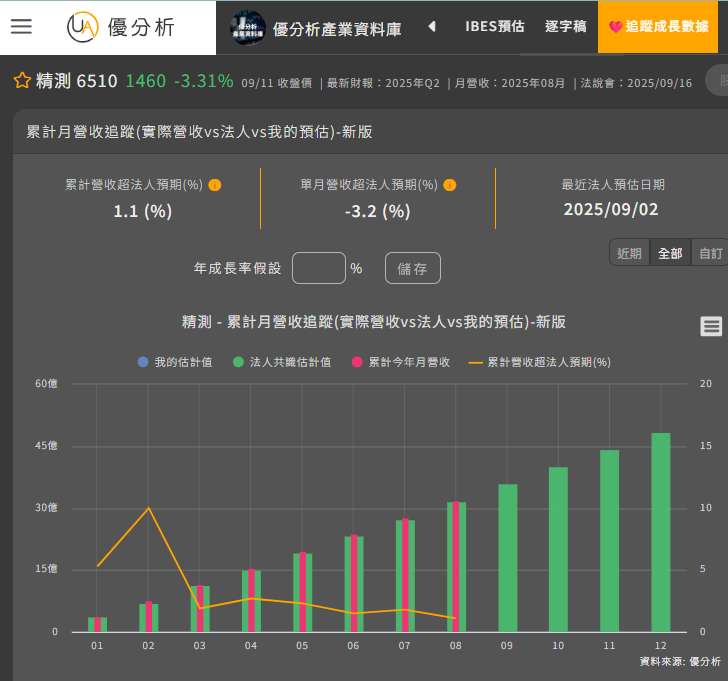This screenshot has height=681, width=728.
Task: Click the left arrow beside IBES預估
Action: (x=432, y=26)
